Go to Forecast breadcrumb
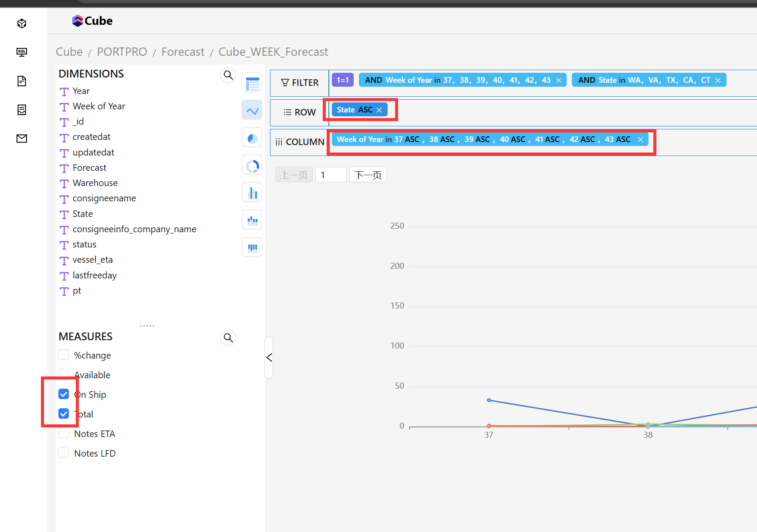 (183, 52)
